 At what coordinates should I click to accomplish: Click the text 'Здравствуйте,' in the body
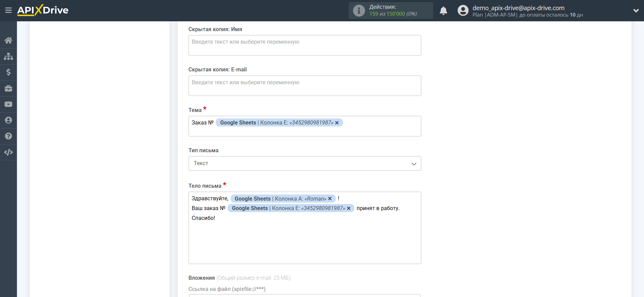(210, 199)
